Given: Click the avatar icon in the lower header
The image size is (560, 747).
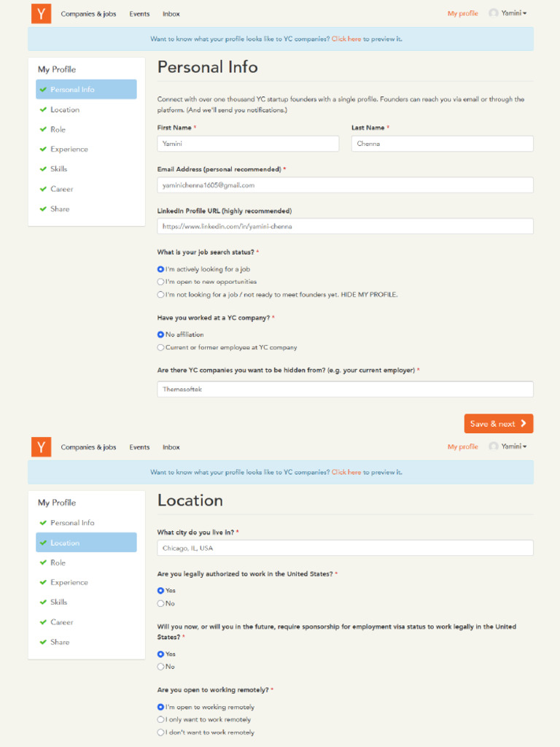Looking at the screenshot, I should [x=494, y=446].
